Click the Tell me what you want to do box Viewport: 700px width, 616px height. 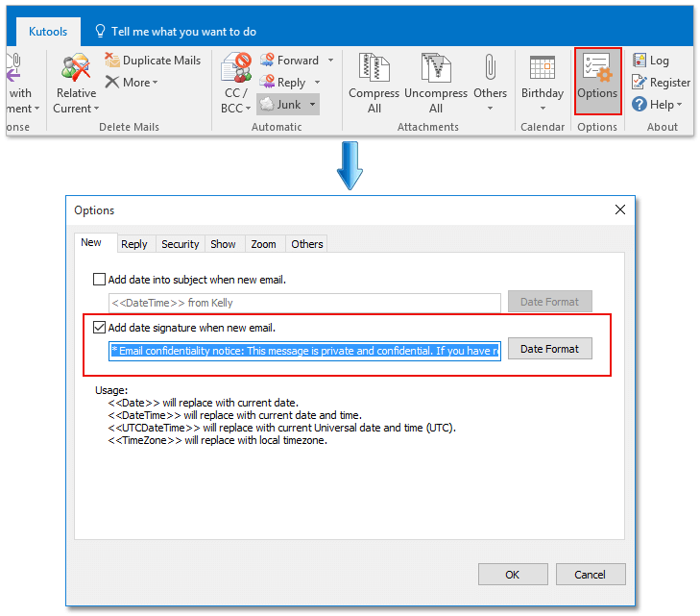pyautogui.click(x=181, y=32)
